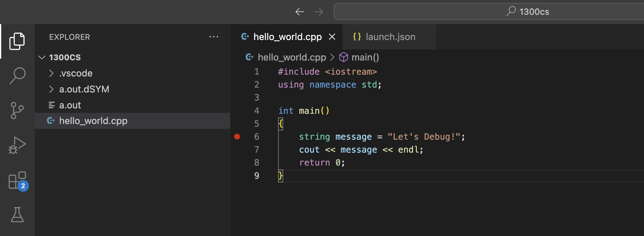Go forward with the right arrow

tap(318, 12)
